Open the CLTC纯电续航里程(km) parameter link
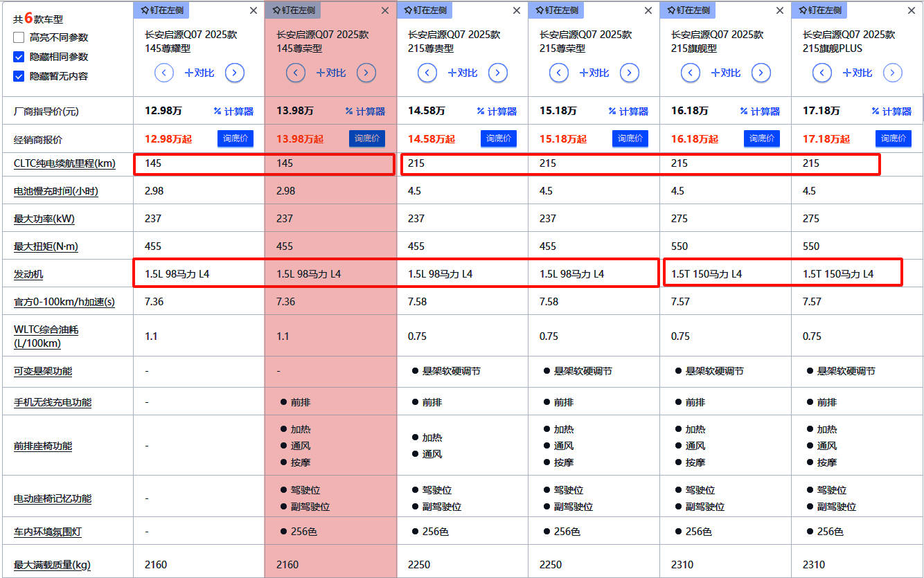The height and width of the screenshot is (578, 924). tap(64, 164)
